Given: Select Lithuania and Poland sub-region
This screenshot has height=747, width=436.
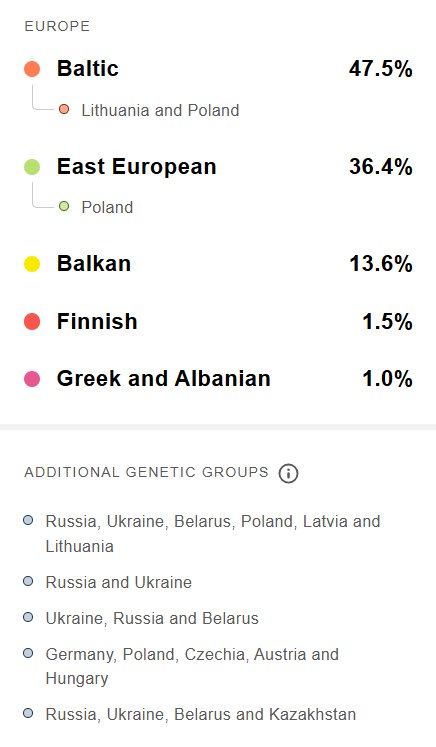Looking at the screenshot, I should coord(160,111).
